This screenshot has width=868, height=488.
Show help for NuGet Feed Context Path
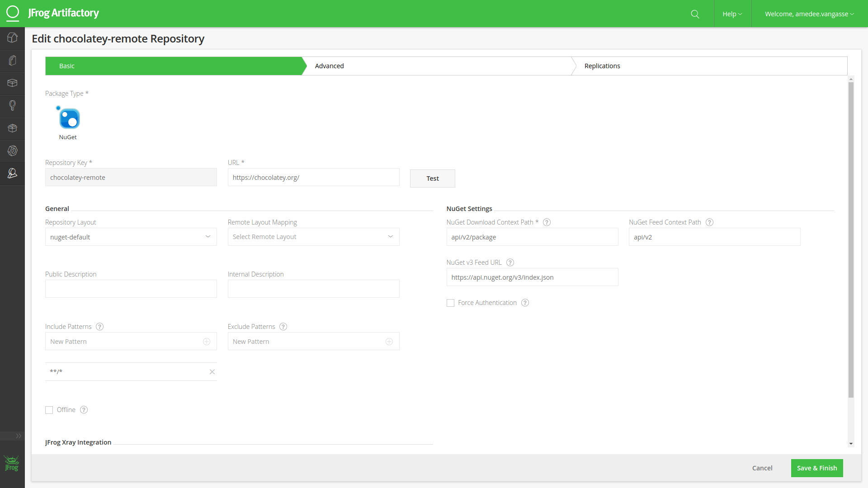click(709, 222)
